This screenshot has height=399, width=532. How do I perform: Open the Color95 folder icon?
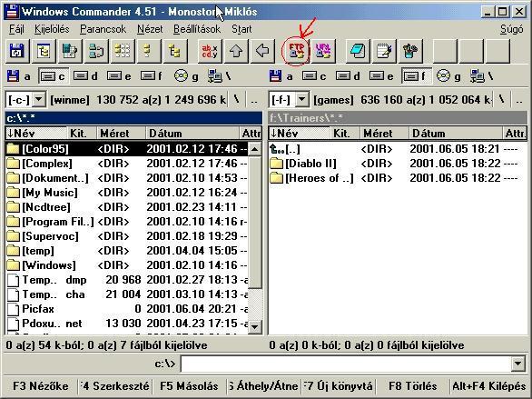pyautogui.click(x=14, y=149)
